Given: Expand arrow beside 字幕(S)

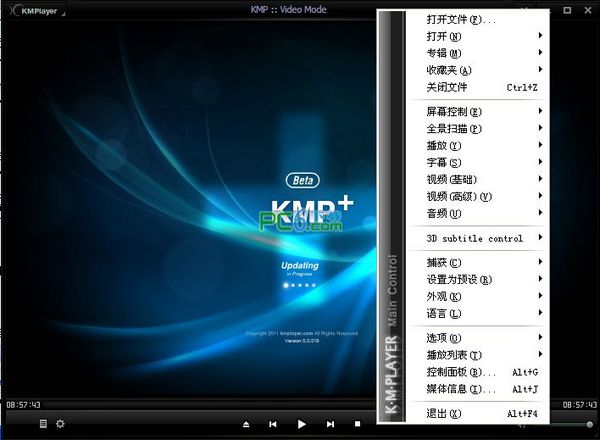Looking at the screenshot, I should pos(540,162).
